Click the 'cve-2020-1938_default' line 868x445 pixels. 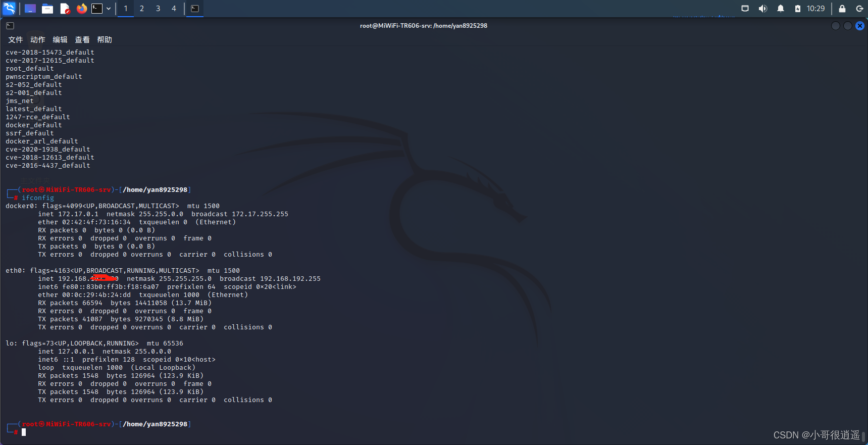pyautogui.click(x=48, y=150)
